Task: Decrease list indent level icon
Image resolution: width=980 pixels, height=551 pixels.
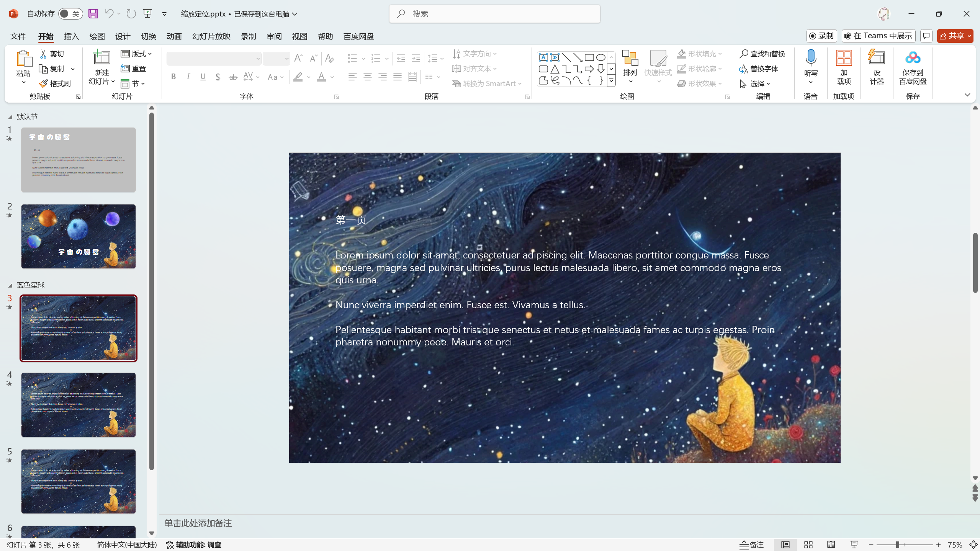Action: (401, 58)
